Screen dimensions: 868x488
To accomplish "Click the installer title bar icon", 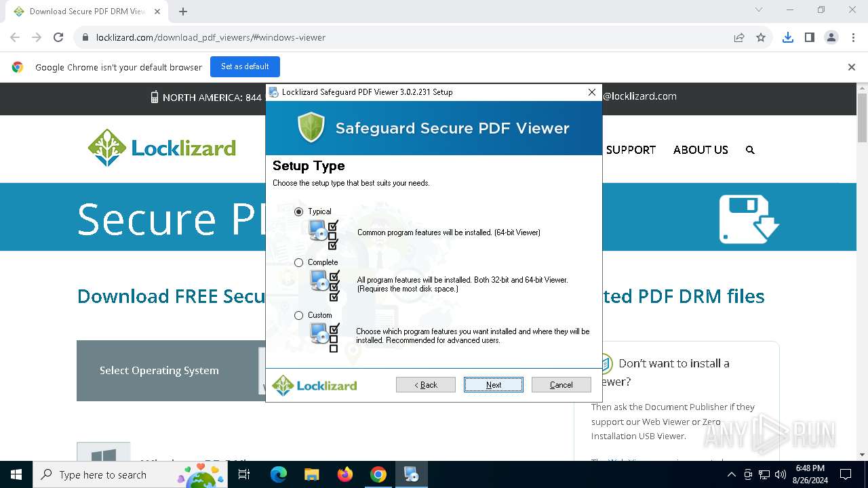I will point(274,92).
